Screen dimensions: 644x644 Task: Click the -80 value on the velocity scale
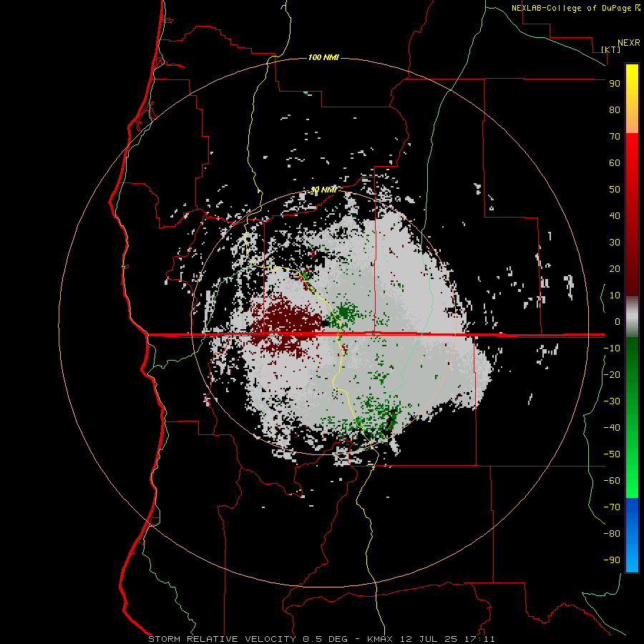pos(612,534)
